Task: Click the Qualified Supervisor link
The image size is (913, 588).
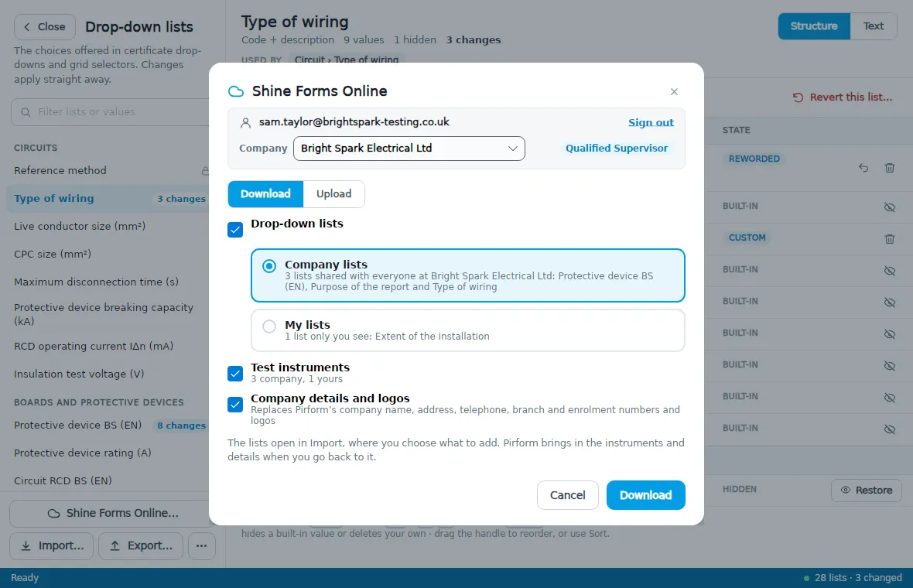Action: click(617, 148)
